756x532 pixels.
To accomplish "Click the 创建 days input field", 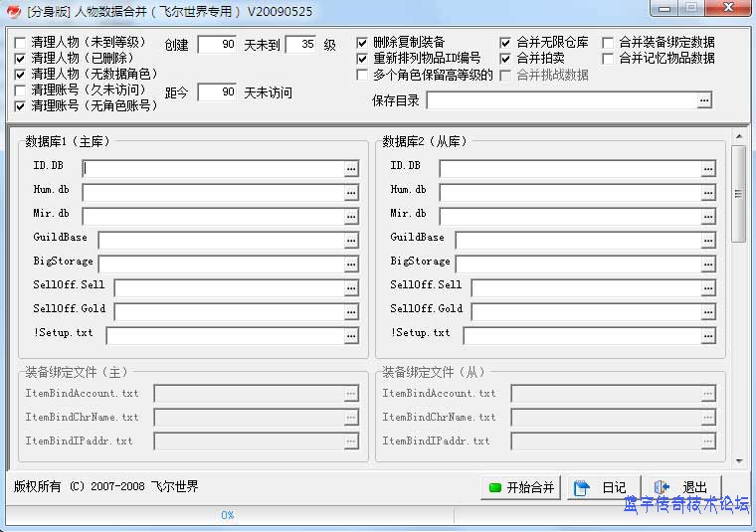I will (217, 45).
